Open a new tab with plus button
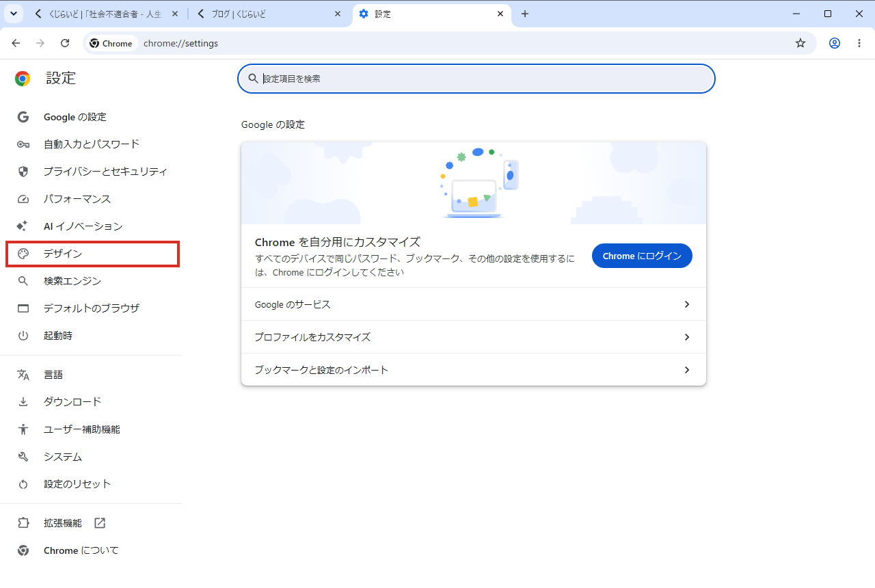The width and height of the screenshot is (875, 588). pos(525,14)
